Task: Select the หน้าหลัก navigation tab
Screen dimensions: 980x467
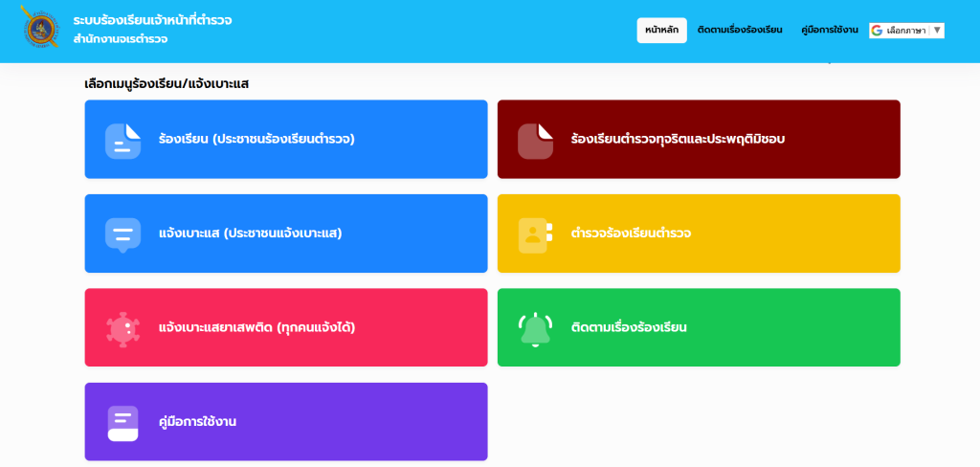Action: (x=661, y=31)
